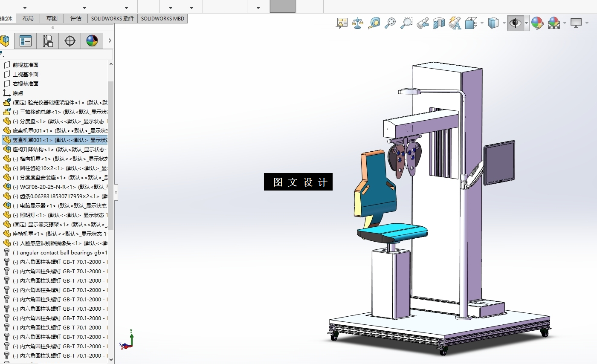The image size is (597, 364).
Task: Click the feature tree scrollbar thumb
Action: coord(111,156)
